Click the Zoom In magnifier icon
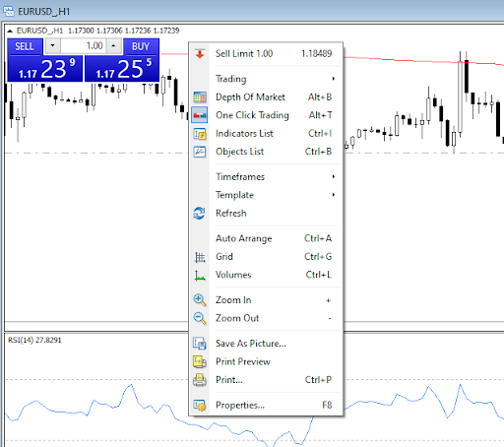 point(200,300)
